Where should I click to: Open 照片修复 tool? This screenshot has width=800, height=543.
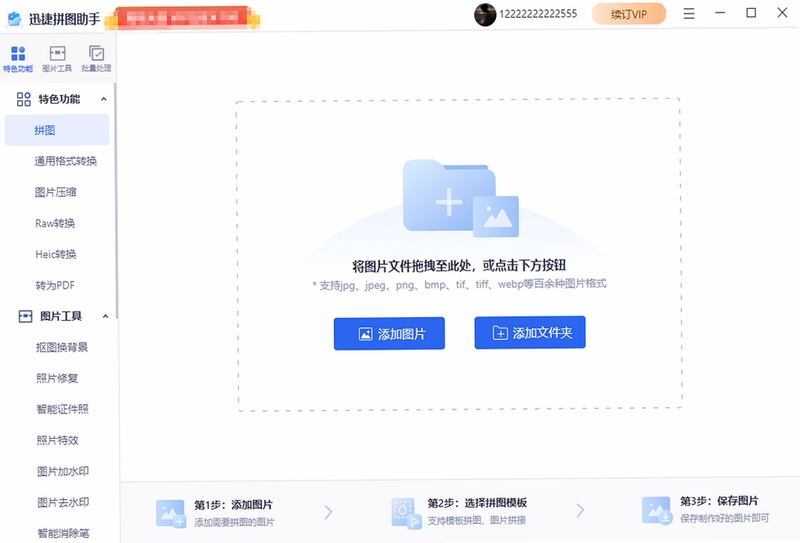(57, 378)
